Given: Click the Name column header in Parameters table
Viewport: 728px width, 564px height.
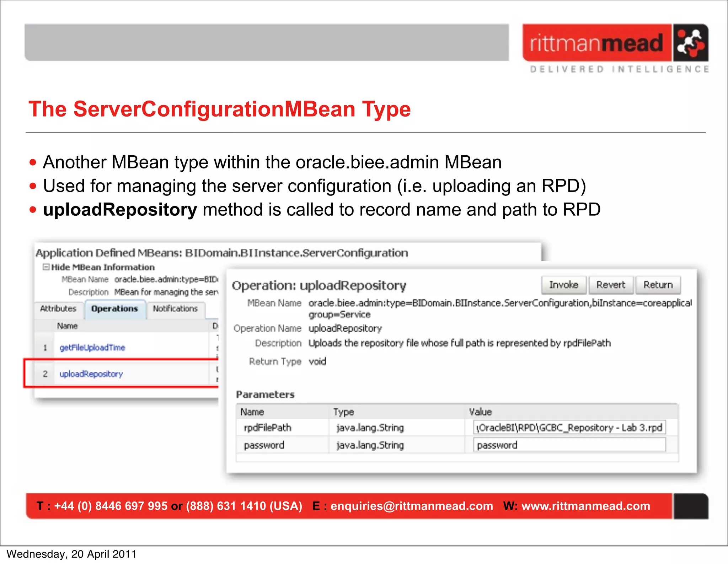Looking at the screenshot, I should click(x=252, y=412).
